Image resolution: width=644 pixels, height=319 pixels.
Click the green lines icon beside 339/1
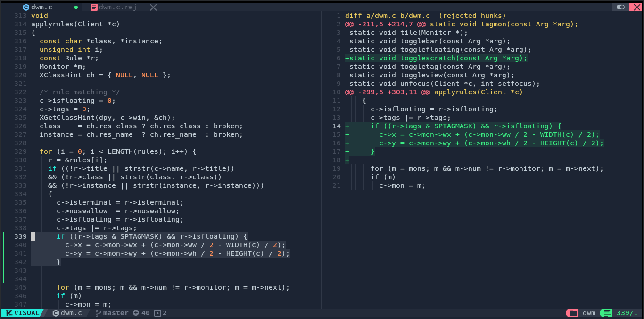(x=606, y=313)
